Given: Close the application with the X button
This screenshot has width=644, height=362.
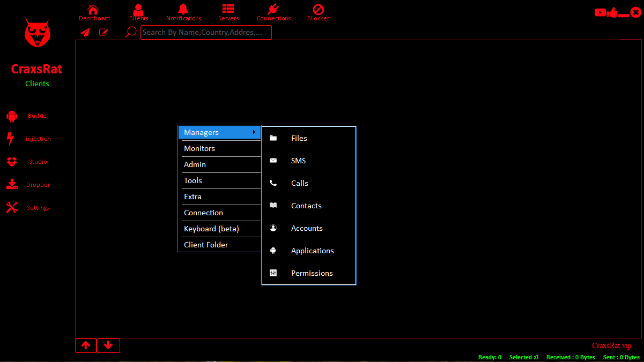Looking at the screenshot, I should [x=636, y=12].
